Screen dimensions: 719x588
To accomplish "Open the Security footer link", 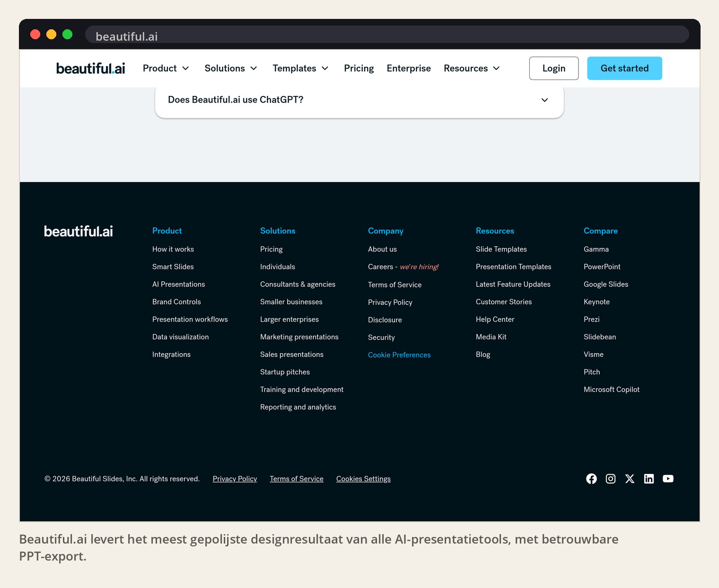I will point(381,337).
